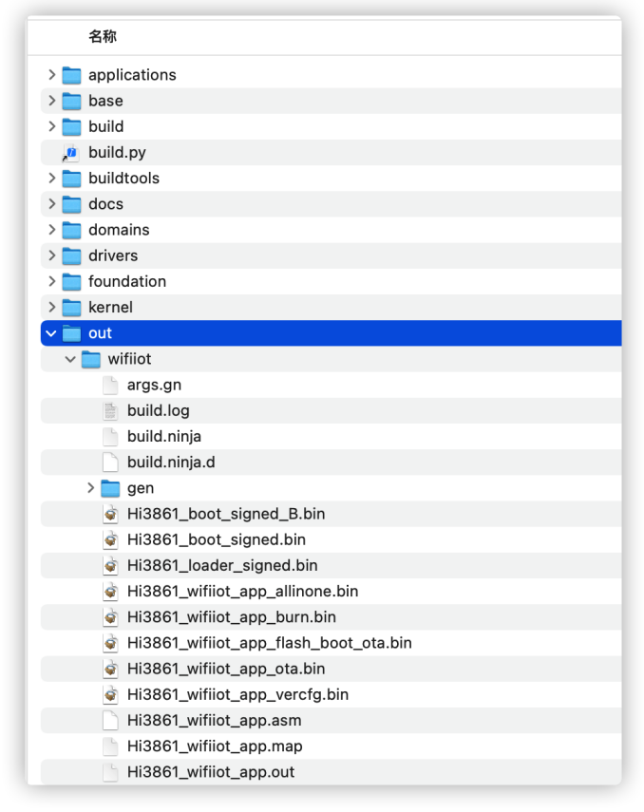
Task: Click the Hi3861_boot_signed.bin file icon
Action: click(110, 540)
